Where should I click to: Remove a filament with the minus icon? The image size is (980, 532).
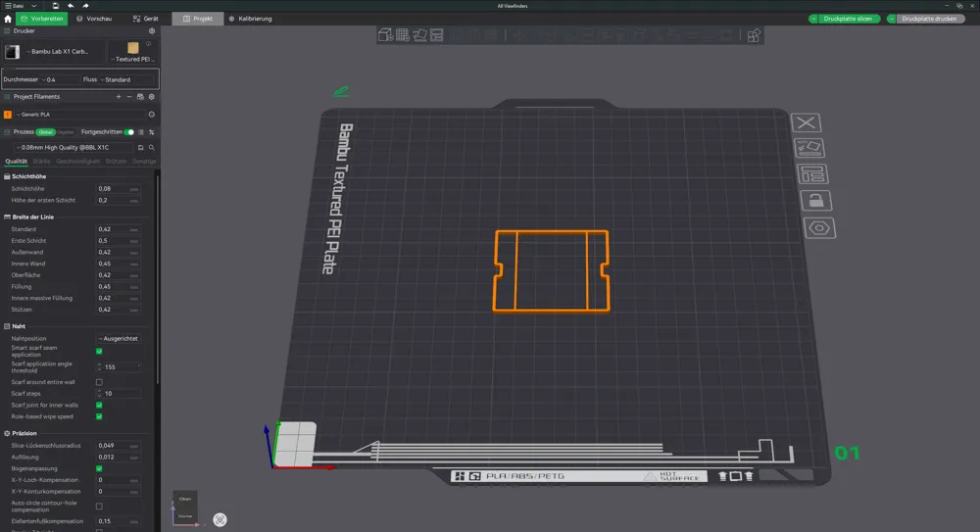(x=129, y=97)
